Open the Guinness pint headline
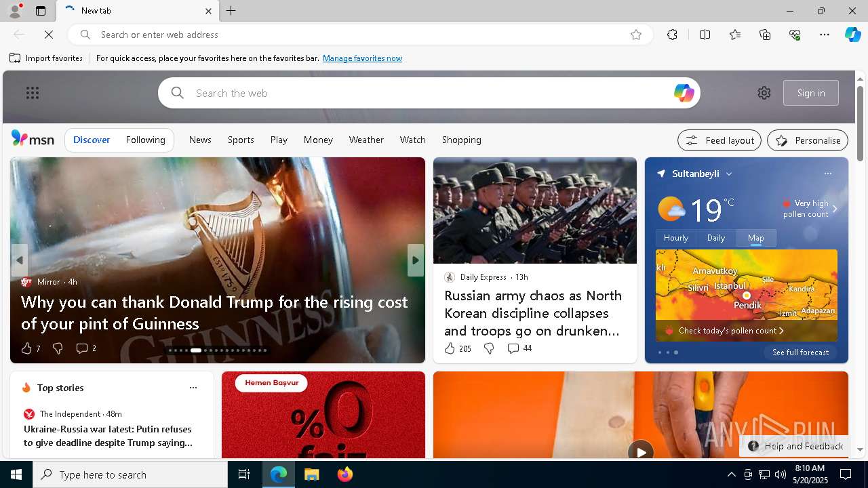The width and height of the screenshot is (868, 488). pyautogui.click(x=214, y=312)
